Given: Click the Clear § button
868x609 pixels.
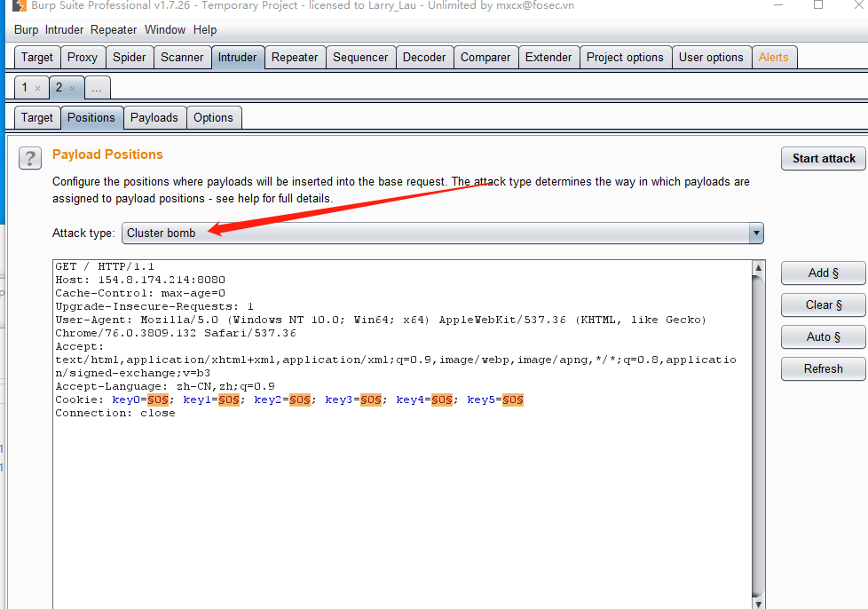Looking at the screenshot, I should click(x=824, y=305).
